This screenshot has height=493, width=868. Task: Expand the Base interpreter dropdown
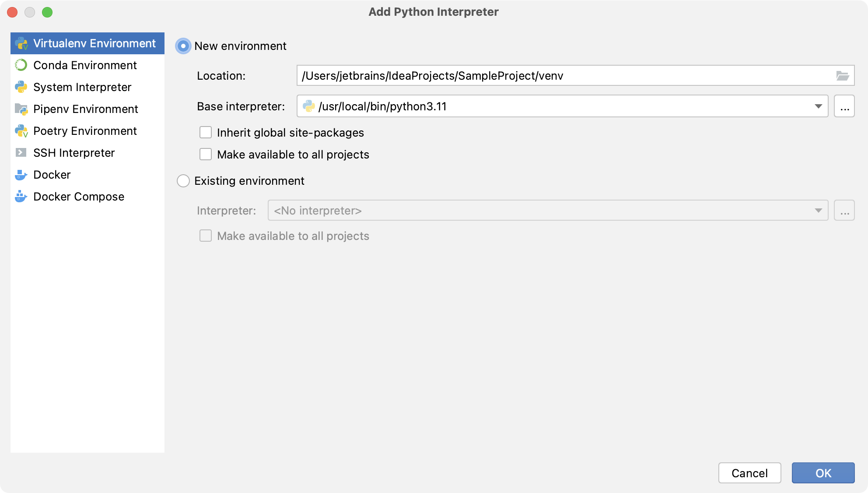[x=818, y=106]
